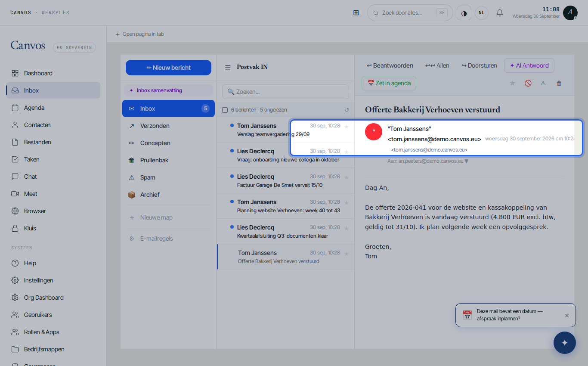Refresh the message list

pos(347,110)
